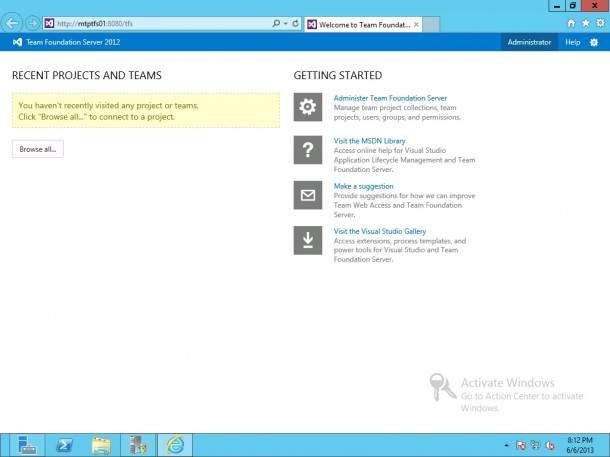
Task: Select the Welcome to Team Foundation tab
Action: (364, 25)
